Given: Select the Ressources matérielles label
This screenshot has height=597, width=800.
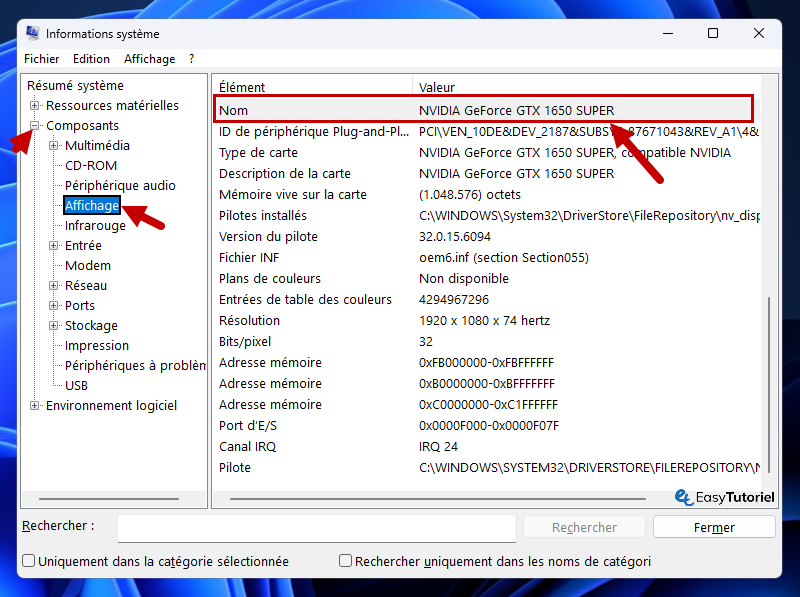Looking at the screenshot, I should tap(112, 106).
